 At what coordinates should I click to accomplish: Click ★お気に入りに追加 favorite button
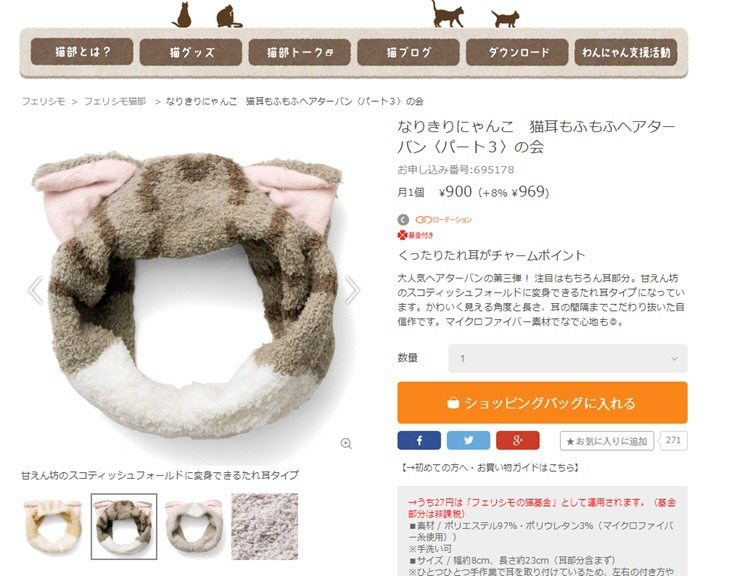point(607,441)
